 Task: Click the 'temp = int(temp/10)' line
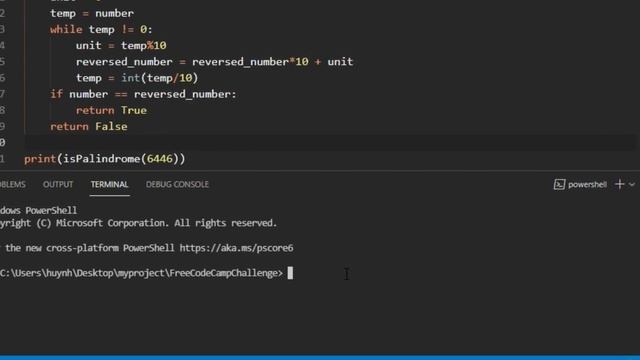(137, 78)
